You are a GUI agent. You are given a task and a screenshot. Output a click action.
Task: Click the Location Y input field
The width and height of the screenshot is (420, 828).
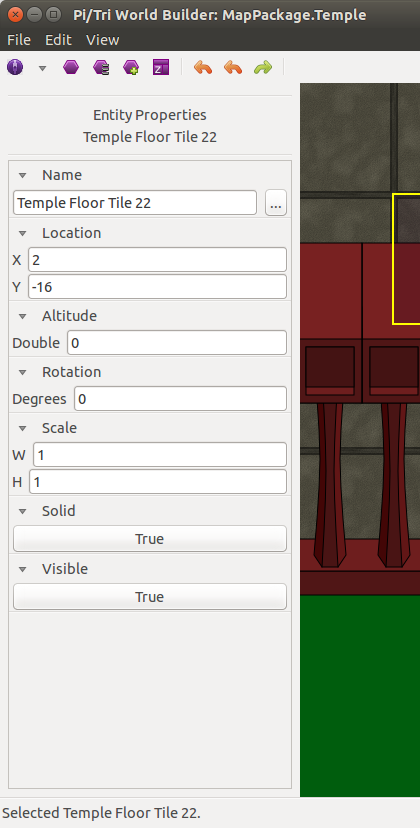click(x=157, y=287)
